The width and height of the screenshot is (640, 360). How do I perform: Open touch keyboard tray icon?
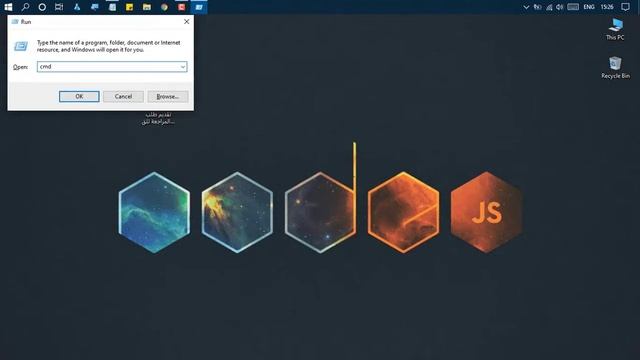pos(573,7)
